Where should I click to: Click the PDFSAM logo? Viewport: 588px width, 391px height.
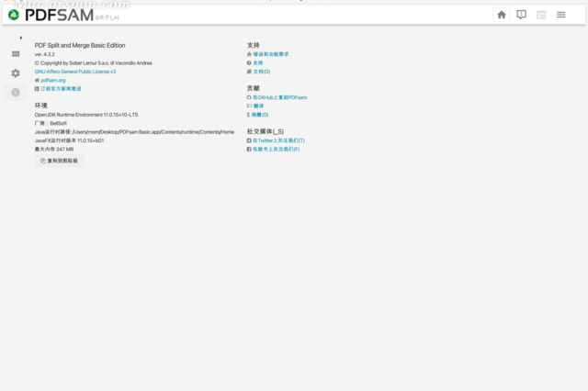[51, 15]
